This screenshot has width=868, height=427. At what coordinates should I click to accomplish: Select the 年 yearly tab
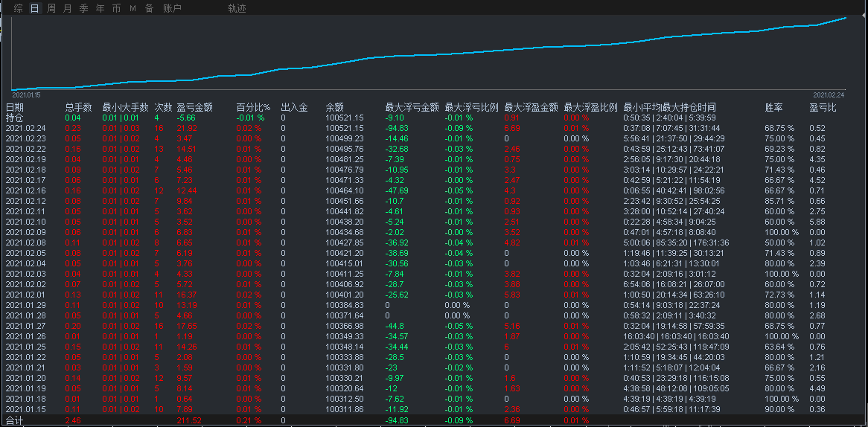coord(100,8)
